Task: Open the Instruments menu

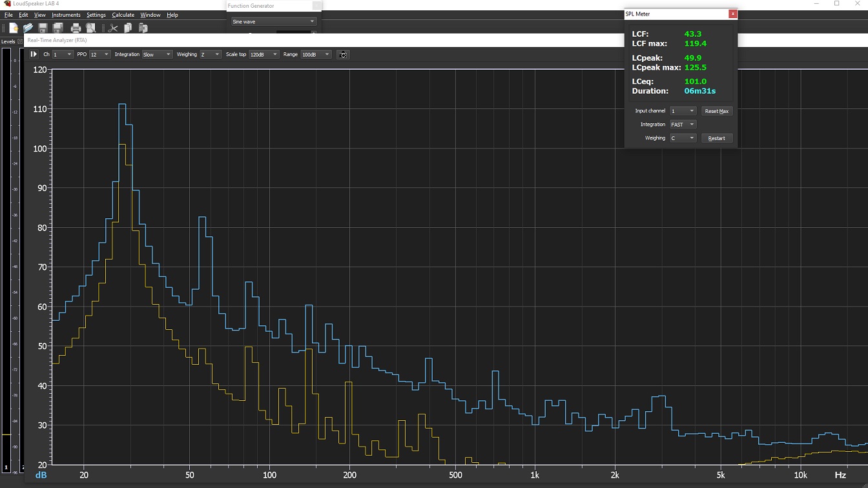Action: click(x=66, y=15)
